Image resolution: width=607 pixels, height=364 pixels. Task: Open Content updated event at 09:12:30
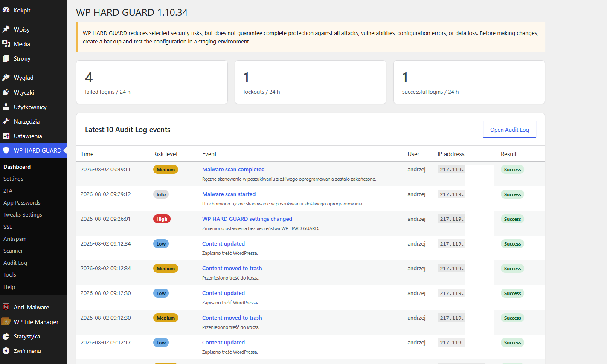tap(224, 293)
